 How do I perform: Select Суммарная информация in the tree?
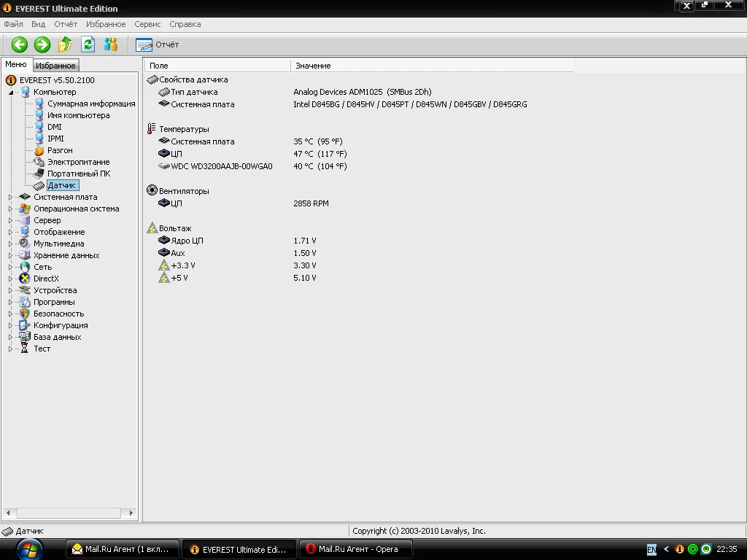click(x=91, y=104)
